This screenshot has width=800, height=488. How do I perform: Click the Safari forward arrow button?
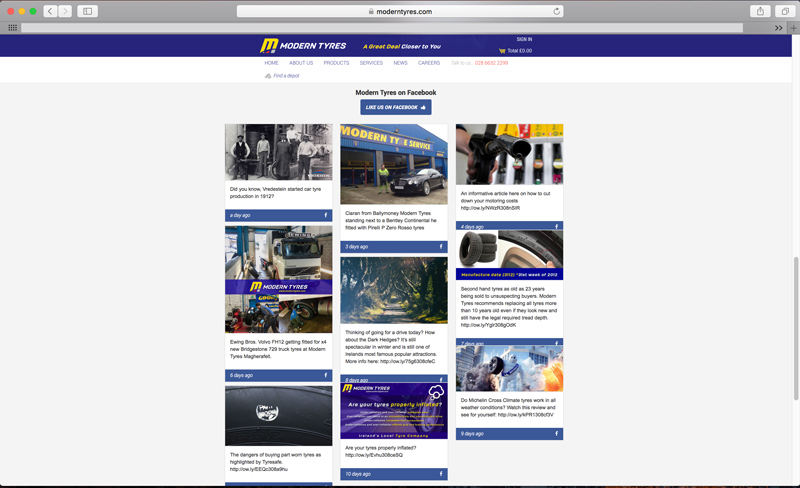(x=65, y=11)
